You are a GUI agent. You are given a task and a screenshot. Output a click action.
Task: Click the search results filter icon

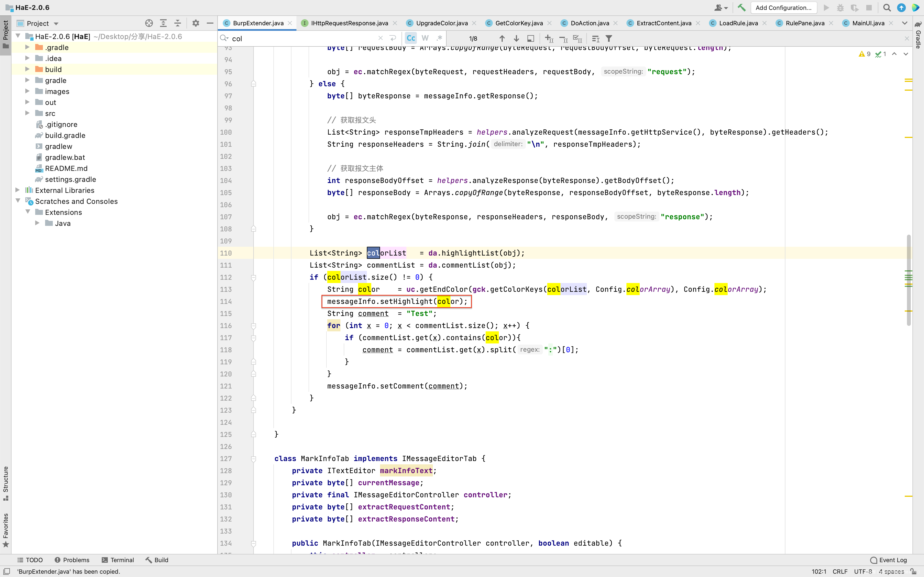pyautogui.click(x=609, y=38)
